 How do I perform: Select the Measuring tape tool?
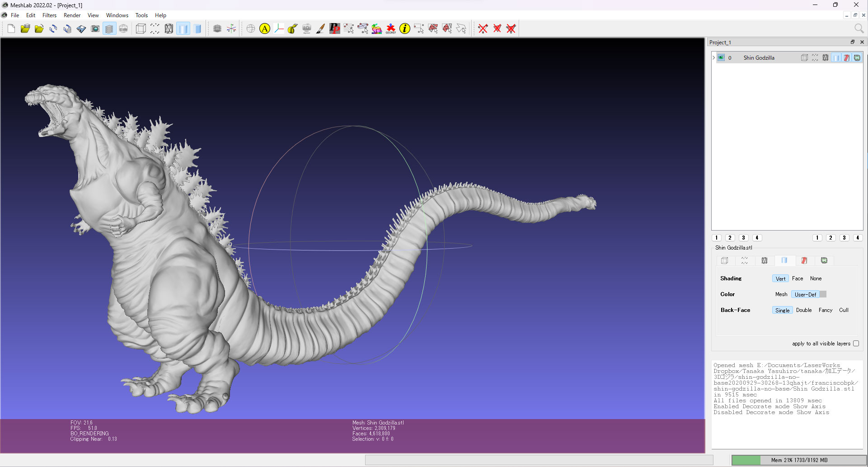click(293, 29)
